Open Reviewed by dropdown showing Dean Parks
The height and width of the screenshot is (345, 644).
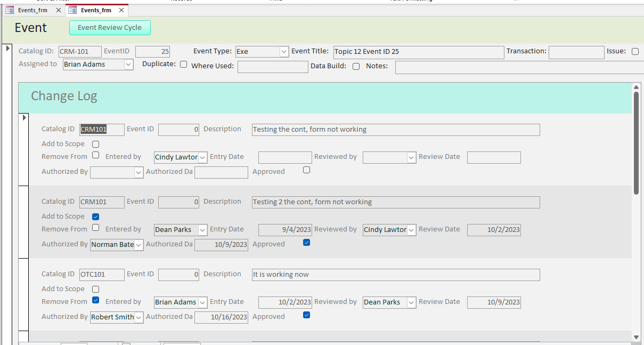(411, 302)
